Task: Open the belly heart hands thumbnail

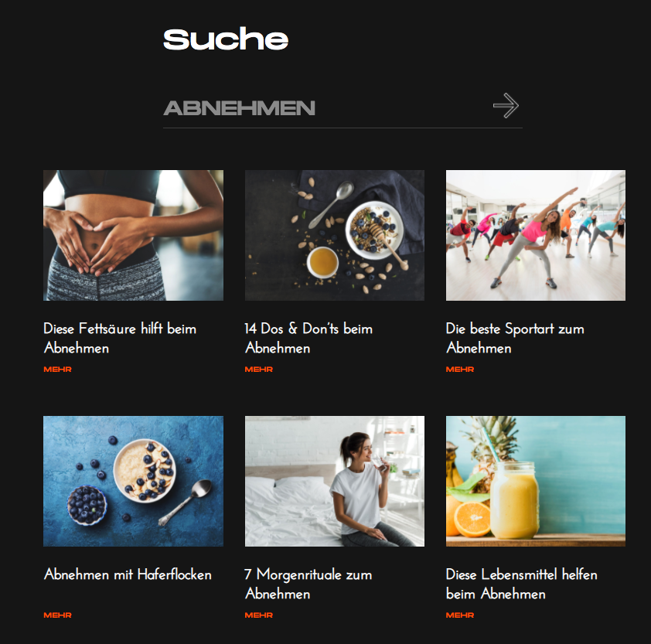Action: tap(133, 235)
